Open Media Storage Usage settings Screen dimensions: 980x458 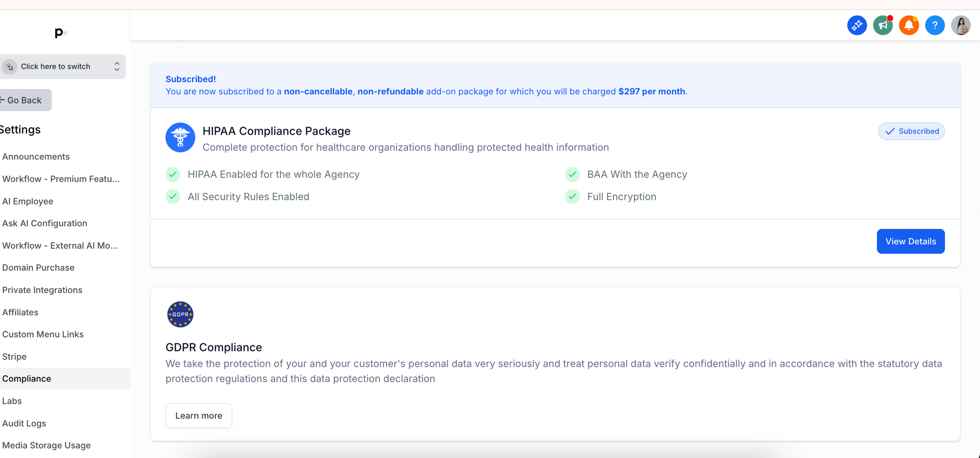[46, 445]
